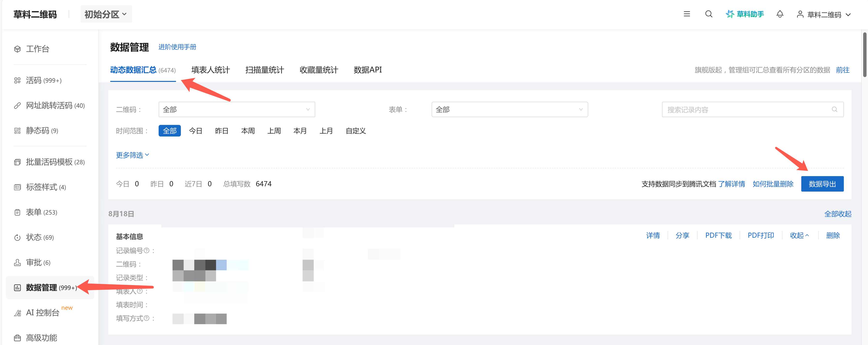Screen dimensions: 868x345
Task: Collapse the record with 收起
Action: point(799,235)
